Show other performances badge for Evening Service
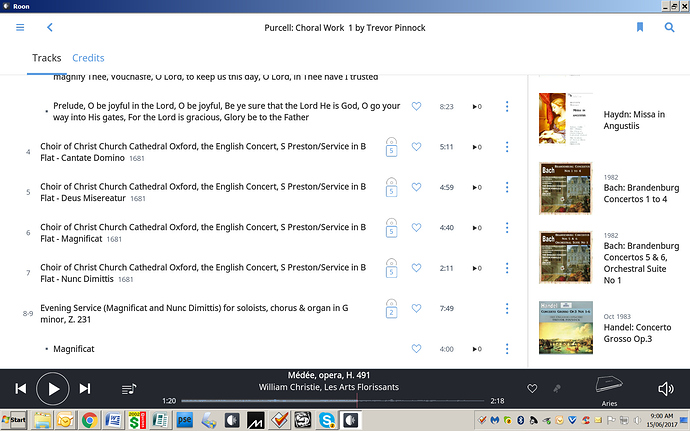Screen dimensions: 690x431 391,309
